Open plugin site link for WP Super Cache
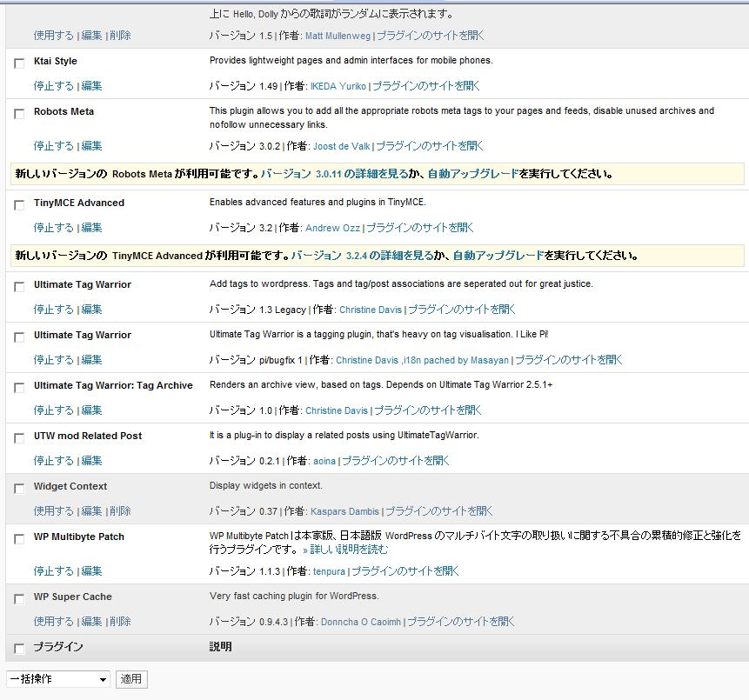The width and height of the screenshot is (749, 700). 460,622
